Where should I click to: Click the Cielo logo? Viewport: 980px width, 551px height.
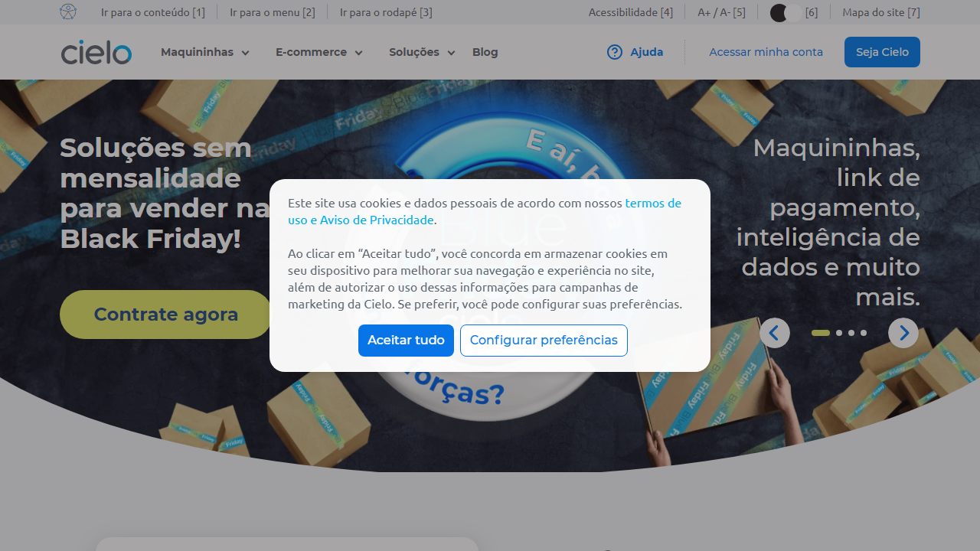pyautogui.click(x=96, y=52)
